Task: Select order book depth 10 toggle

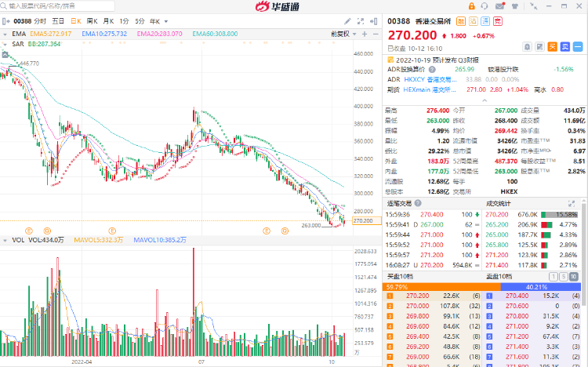Action: 574,277
